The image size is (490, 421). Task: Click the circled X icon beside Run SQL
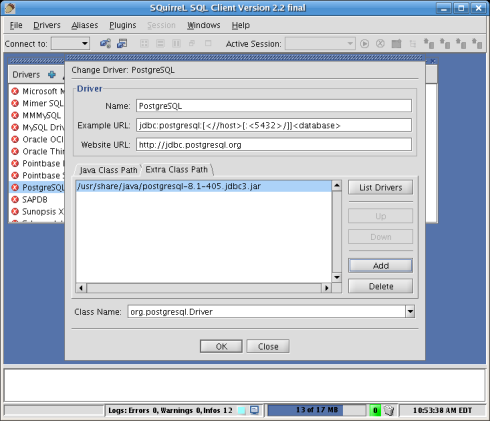coord(380,44)
